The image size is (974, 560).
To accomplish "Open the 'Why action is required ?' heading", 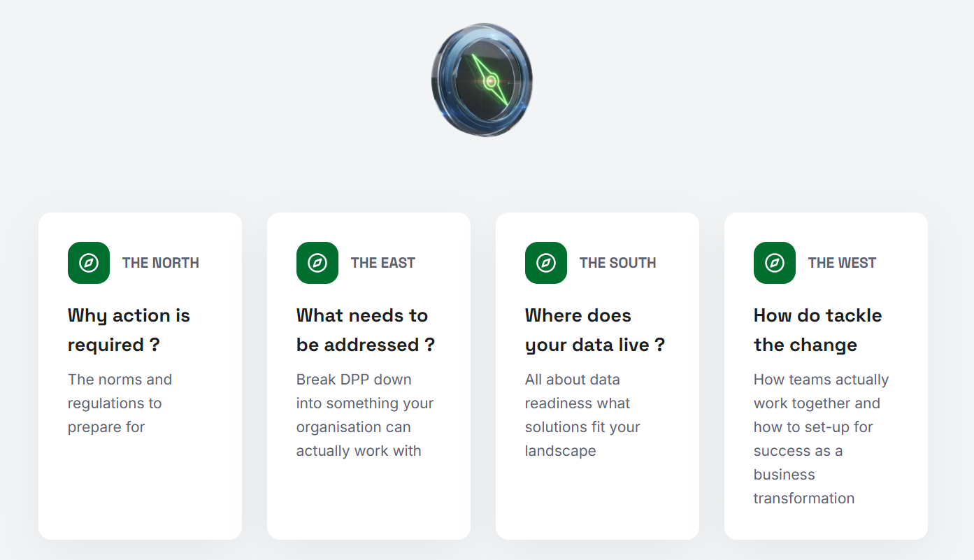I will point(129,330).
